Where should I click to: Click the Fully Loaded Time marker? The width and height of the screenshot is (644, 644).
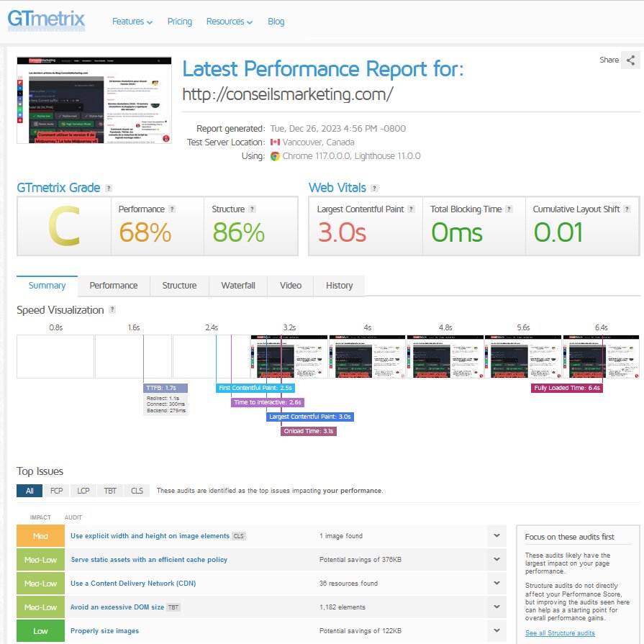567,388
